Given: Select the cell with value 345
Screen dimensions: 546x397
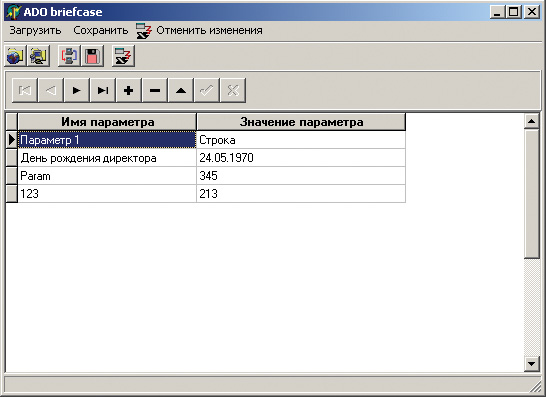Looking at the screenshot, I should (301, 176).
